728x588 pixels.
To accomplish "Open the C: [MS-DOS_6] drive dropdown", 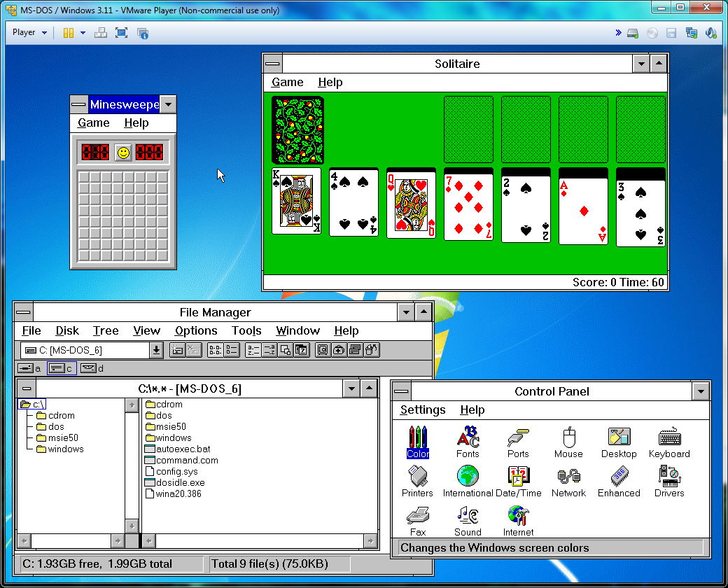I will tap(157, 350).
